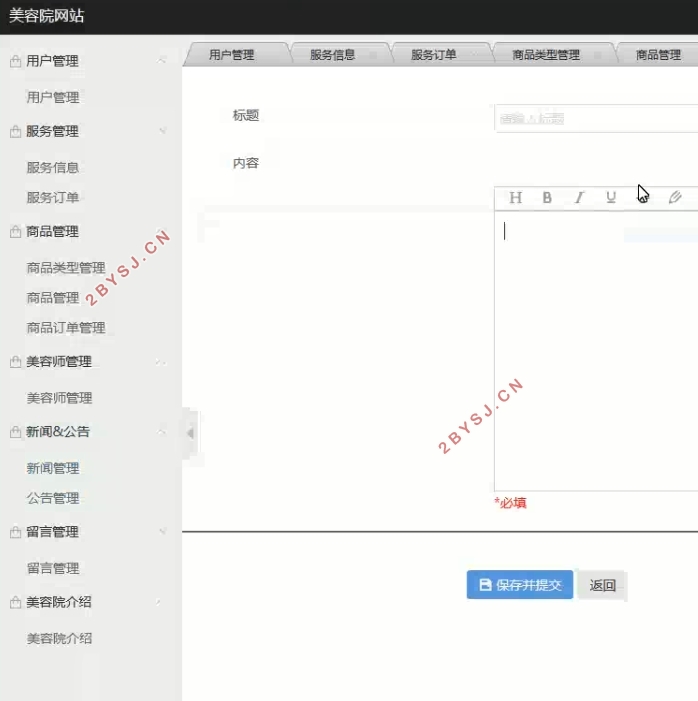Toggle the 服务管理 sidebar group chevron
The height and width of the screenshot is (701, 698).
[x=162, y=131]
